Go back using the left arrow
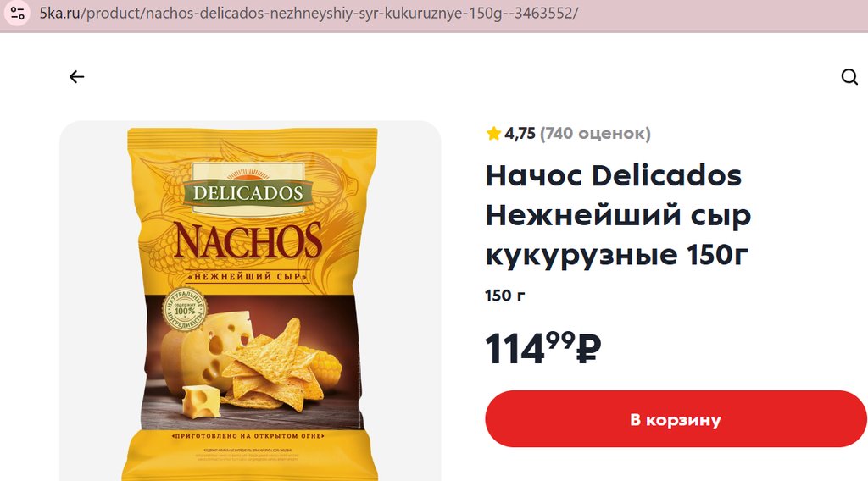 (x=76, y=77)
